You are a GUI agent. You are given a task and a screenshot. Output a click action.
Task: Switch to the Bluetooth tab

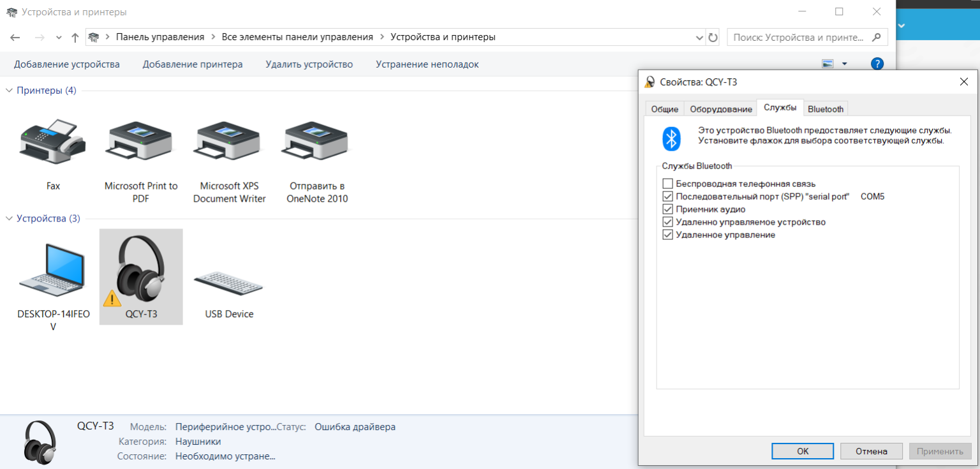coord(826,109)
